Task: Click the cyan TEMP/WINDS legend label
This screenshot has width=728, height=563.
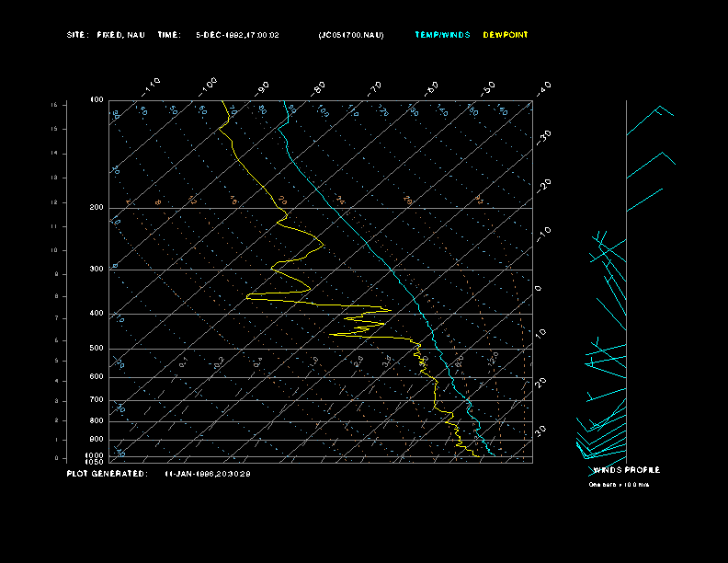Action: click(x=442, y=35)
